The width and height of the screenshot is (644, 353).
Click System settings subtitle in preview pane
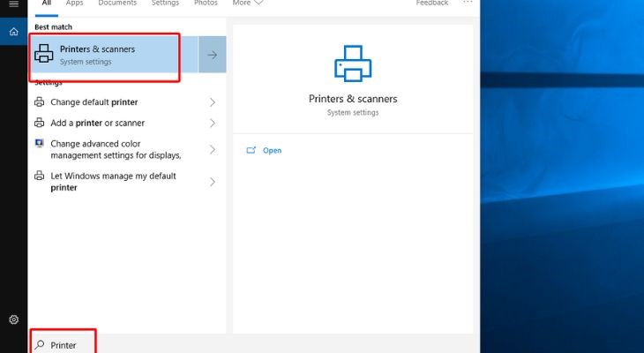(353, 113)
